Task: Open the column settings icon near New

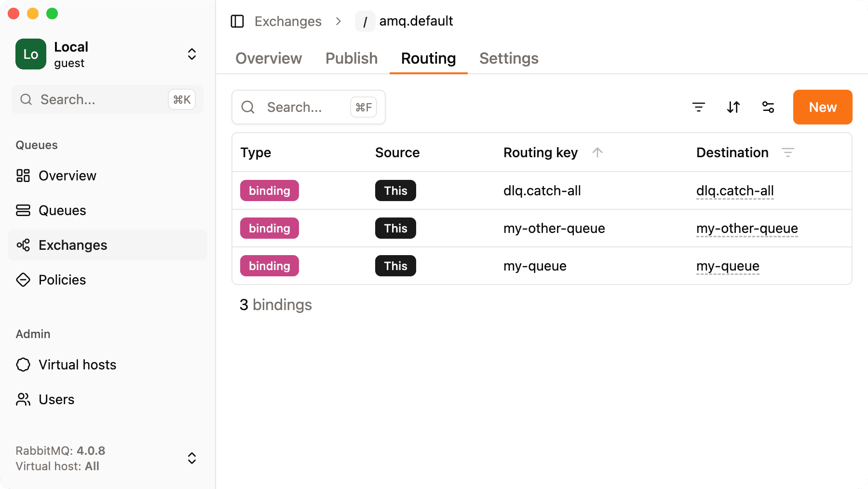Action: (768, 107)
